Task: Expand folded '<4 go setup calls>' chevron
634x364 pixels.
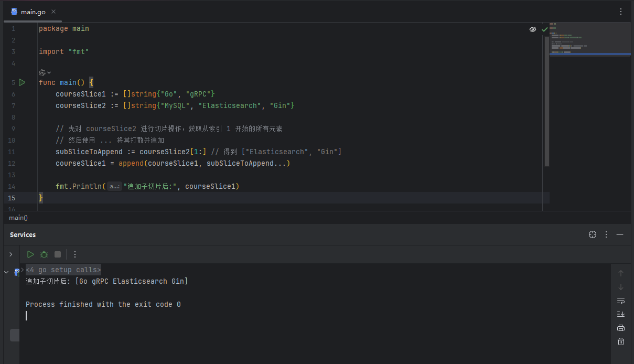Action: coord(23,270)
